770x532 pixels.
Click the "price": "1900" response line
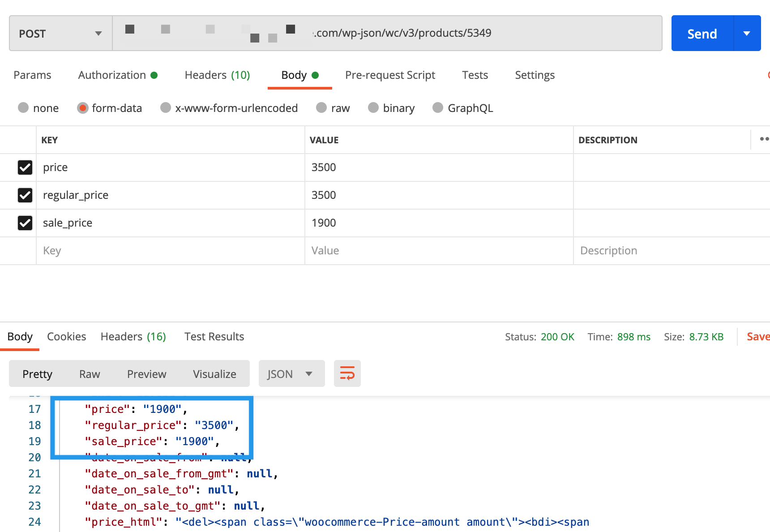[x=136, y=409]
